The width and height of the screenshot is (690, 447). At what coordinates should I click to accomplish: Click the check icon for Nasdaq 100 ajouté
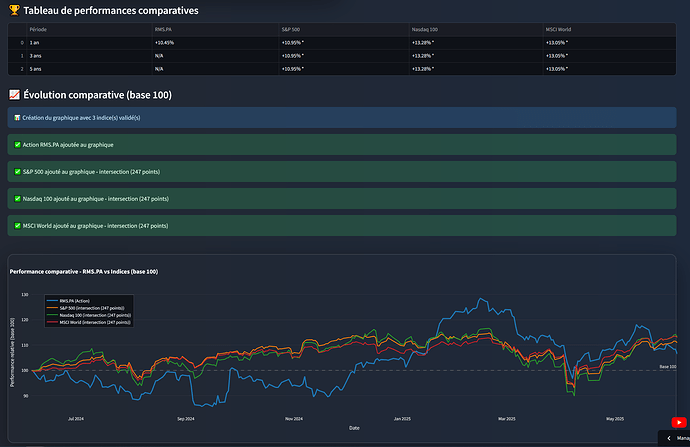(18, 199)
